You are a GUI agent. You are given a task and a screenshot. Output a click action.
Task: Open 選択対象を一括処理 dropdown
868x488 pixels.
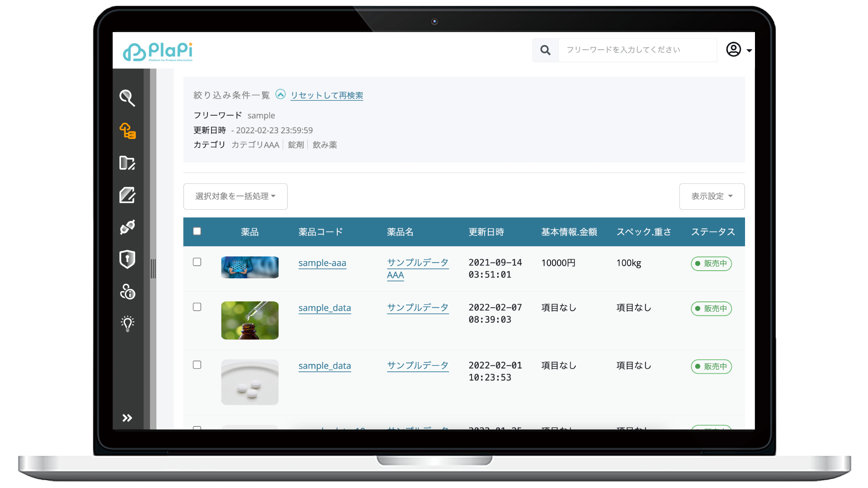(x=235, y=197)
